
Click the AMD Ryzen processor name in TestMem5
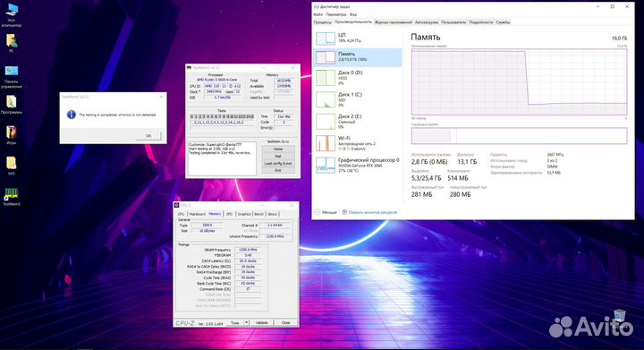click(216, 80)
